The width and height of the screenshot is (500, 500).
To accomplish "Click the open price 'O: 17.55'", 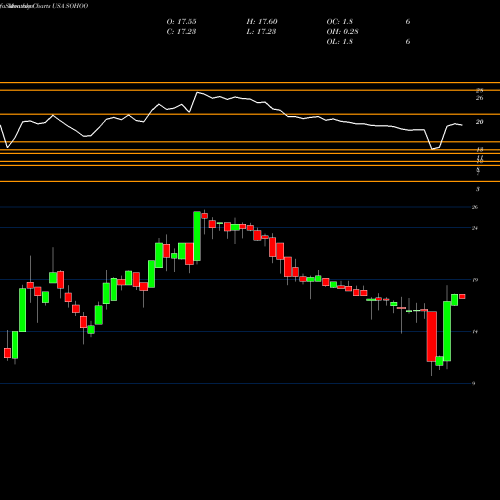I will pos(181,22).
